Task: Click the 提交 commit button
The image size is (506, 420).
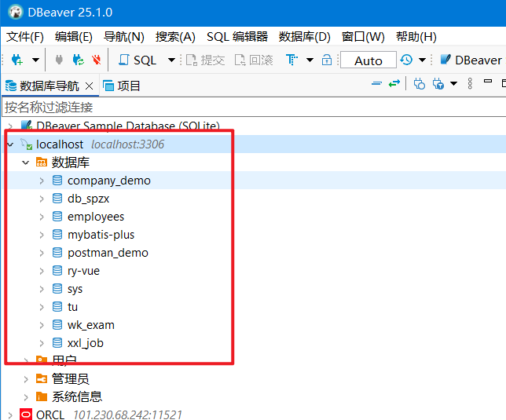Action: point(205,60)
